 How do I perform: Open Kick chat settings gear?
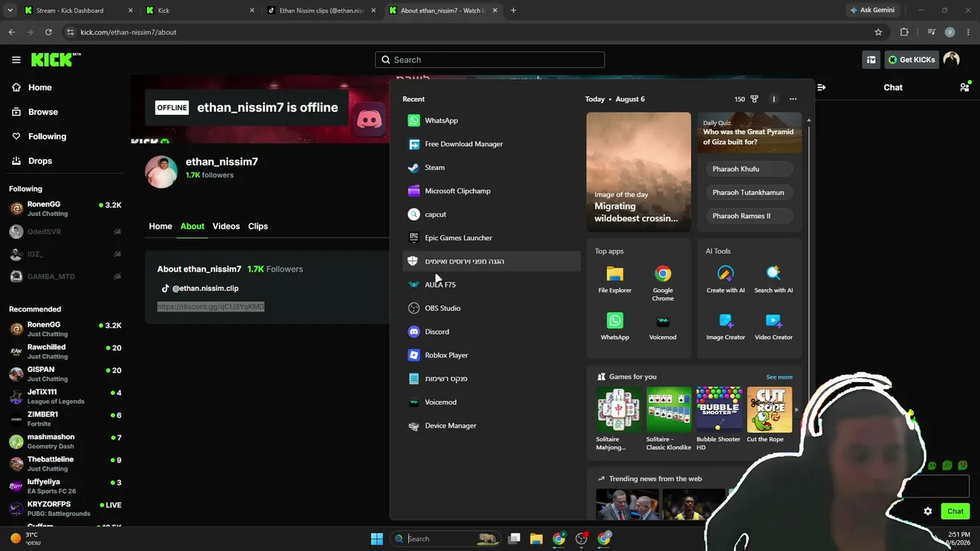[928, 511]
